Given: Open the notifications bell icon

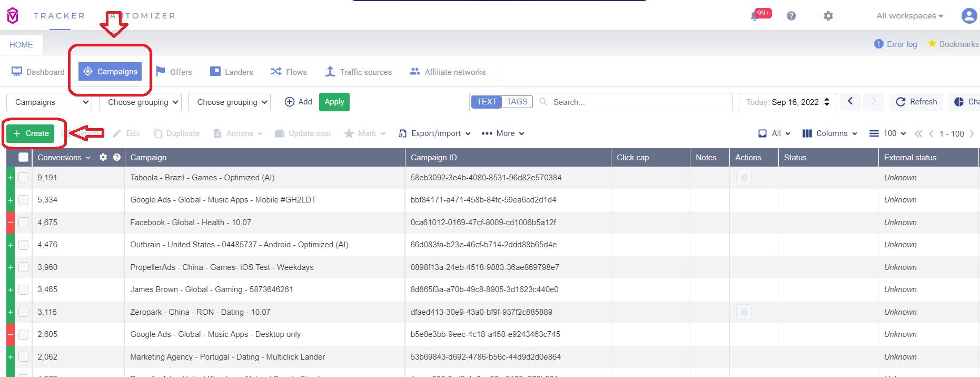Looking at the screenshot, I should point(755,16).
